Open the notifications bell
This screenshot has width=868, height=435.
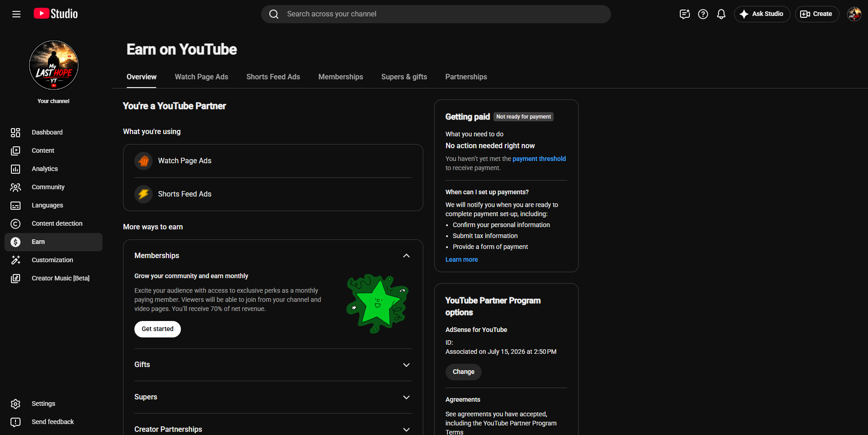[x=721, y=14]
